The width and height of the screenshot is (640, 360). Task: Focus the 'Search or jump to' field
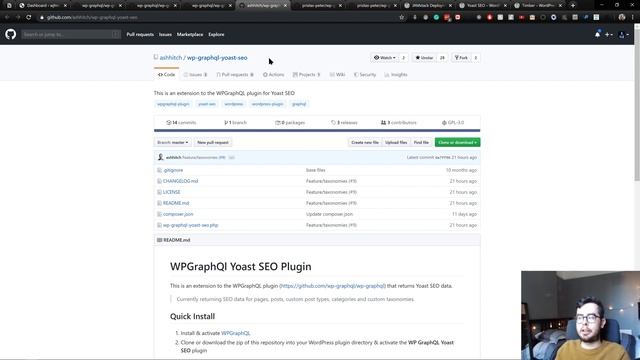[x=71, y=34]
